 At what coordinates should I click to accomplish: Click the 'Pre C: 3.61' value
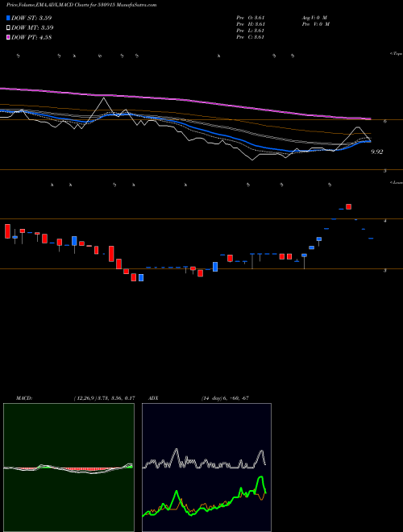pyautogui.click(x=251, y=37)
